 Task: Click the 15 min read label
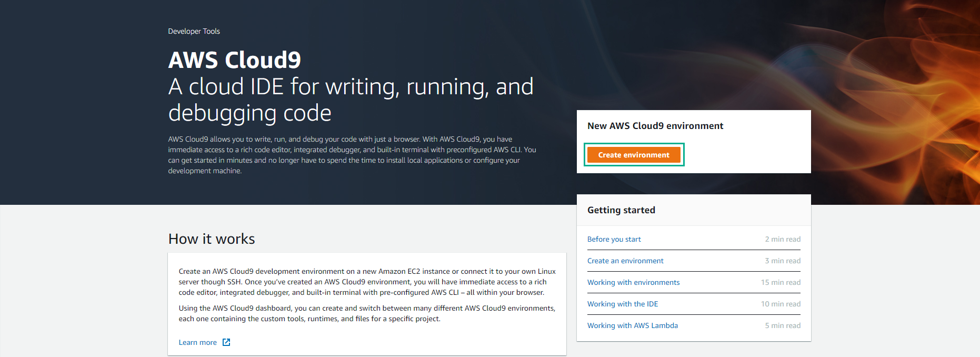(780, 282)
